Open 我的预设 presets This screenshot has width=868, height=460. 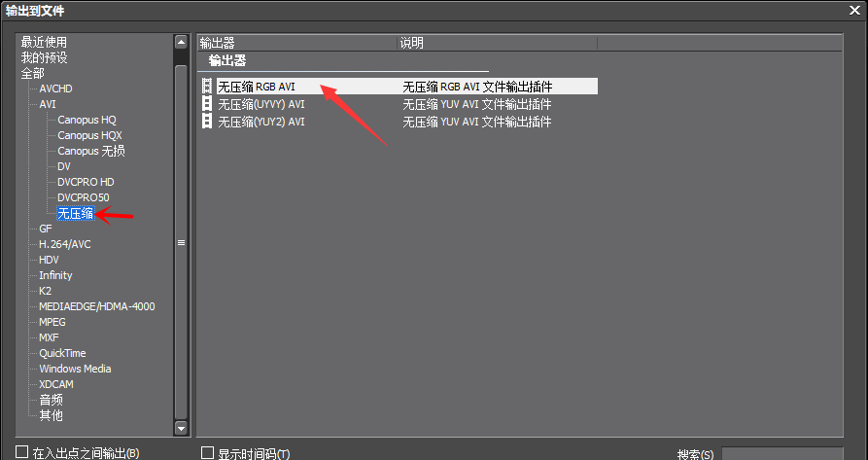(44, 57)
